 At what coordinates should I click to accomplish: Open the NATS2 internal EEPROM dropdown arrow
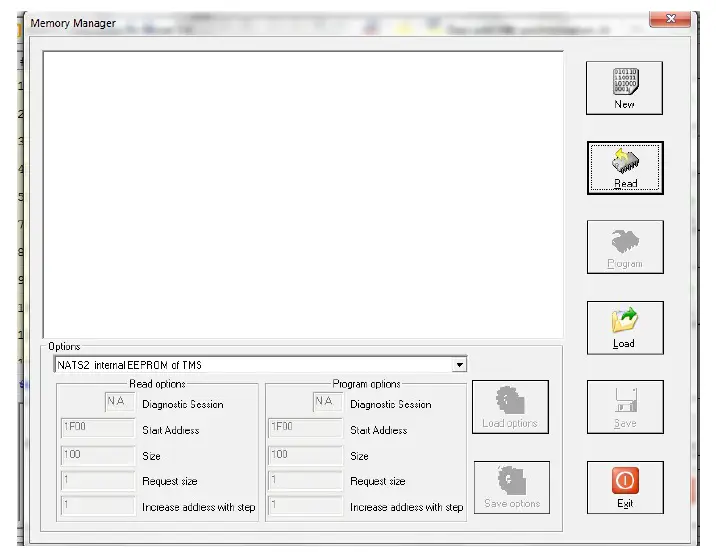click(x=459, y=365)
